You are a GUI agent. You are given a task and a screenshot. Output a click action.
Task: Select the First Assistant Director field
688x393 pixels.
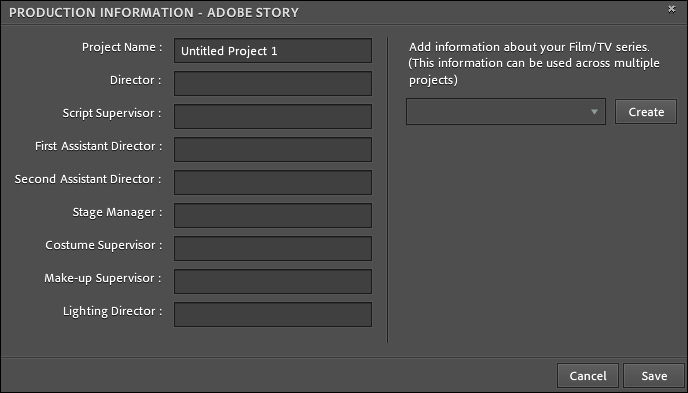point(273,149)
